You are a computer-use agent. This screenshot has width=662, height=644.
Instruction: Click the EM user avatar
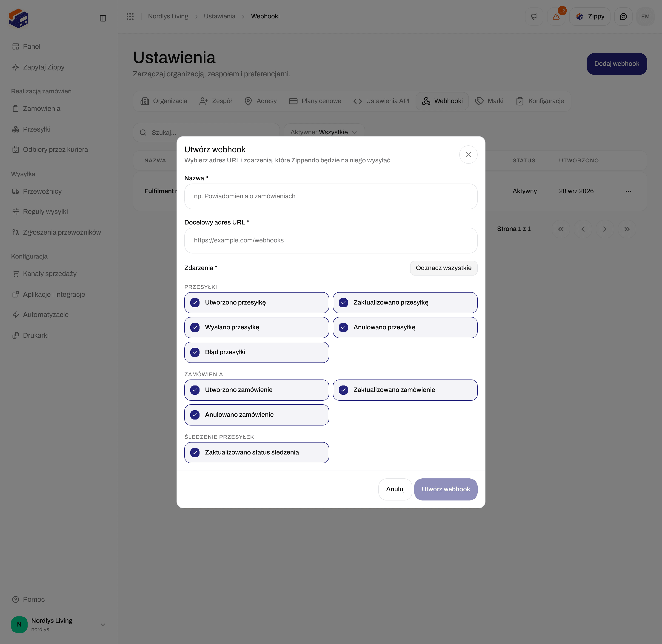click(x=645, y=17)
